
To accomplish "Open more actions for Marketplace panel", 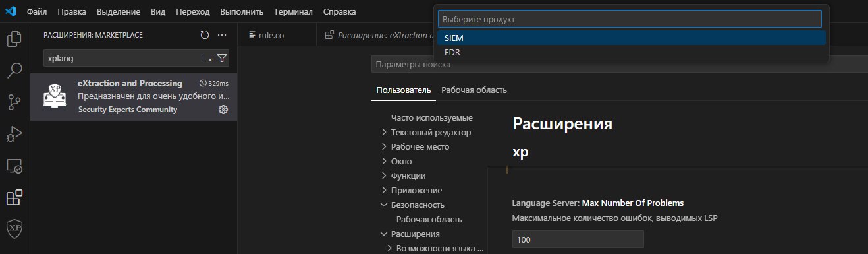I will tap(222, 35).
